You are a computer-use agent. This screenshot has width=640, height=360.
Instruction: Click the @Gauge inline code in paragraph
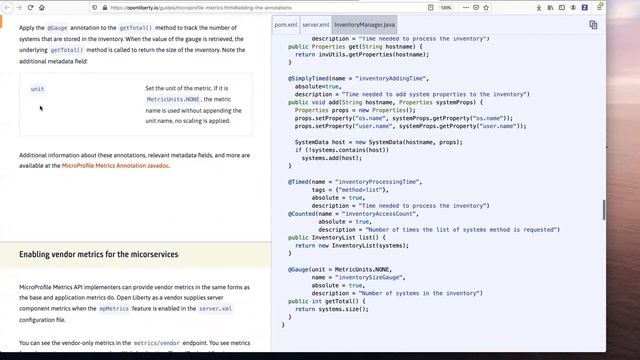[57, 28]
